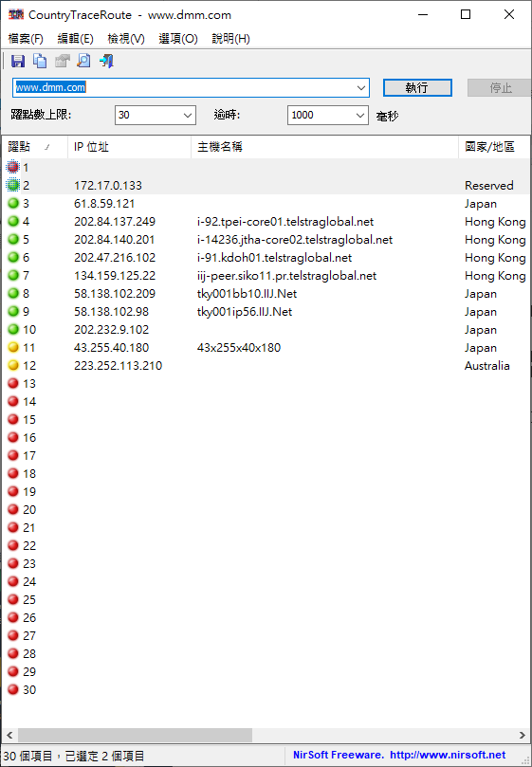
Task: Click the disabled 停止 button
Action: click(500, 88)
